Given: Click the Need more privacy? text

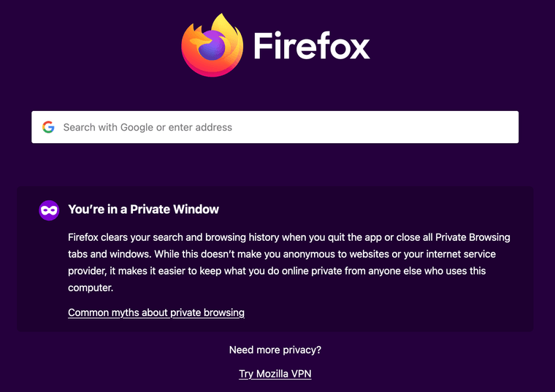Looking at the screenshot, I should point(275,350).
